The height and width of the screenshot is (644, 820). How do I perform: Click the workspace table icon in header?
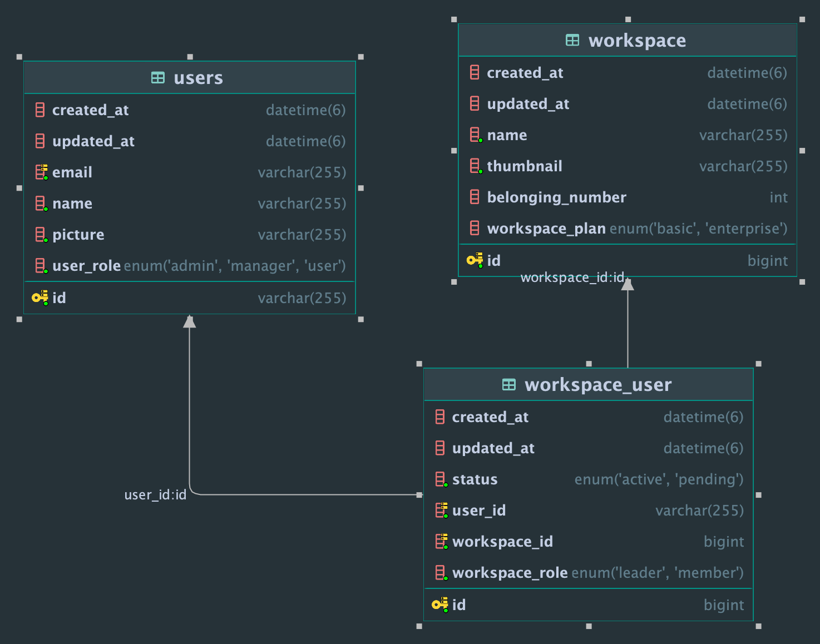pyautogui.click(x=572, y=40)
